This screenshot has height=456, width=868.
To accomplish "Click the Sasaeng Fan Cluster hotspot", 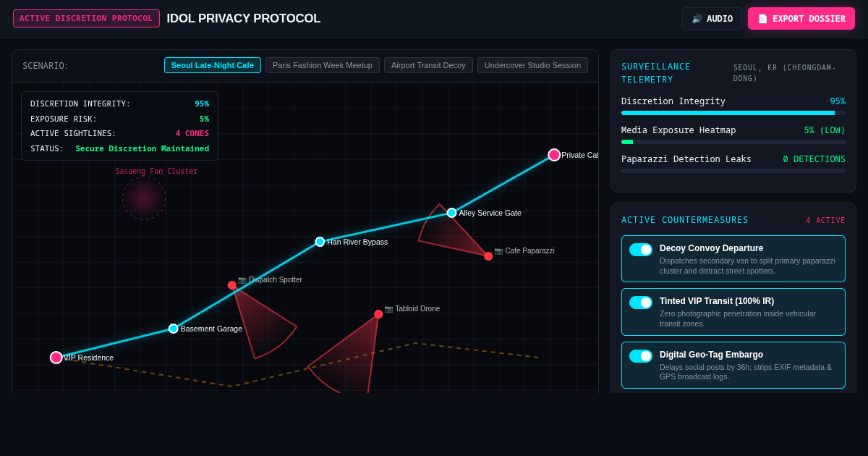I will 144,198.
